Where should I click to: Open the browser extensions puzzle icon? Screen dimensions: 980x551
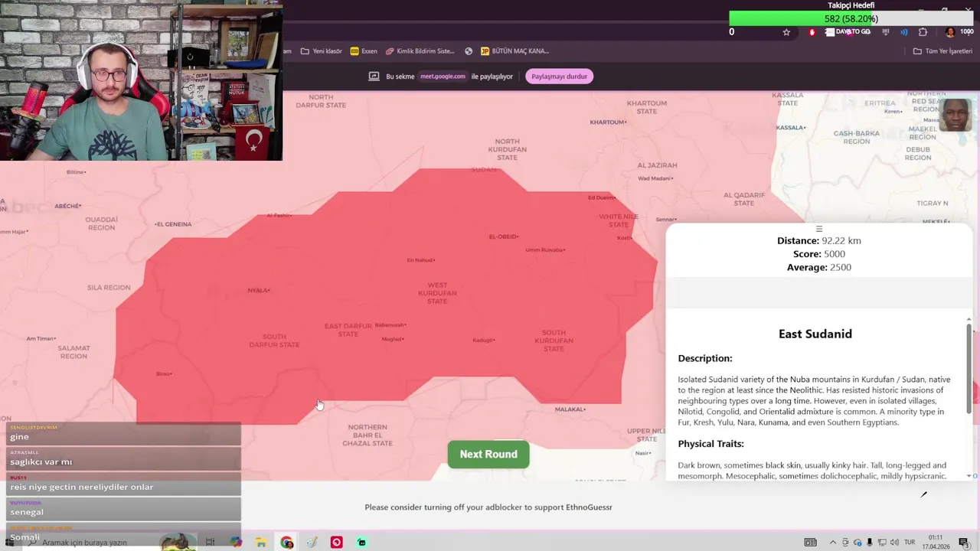pyautogui.click(x=923, y=32)
